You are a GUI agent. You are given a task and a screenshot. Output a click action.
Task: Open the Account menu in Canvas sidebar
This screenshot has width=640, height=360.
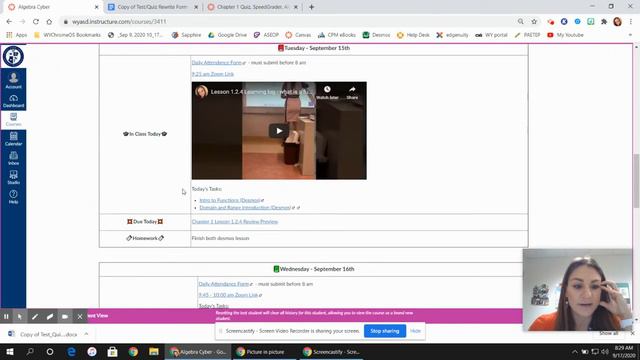13,80
